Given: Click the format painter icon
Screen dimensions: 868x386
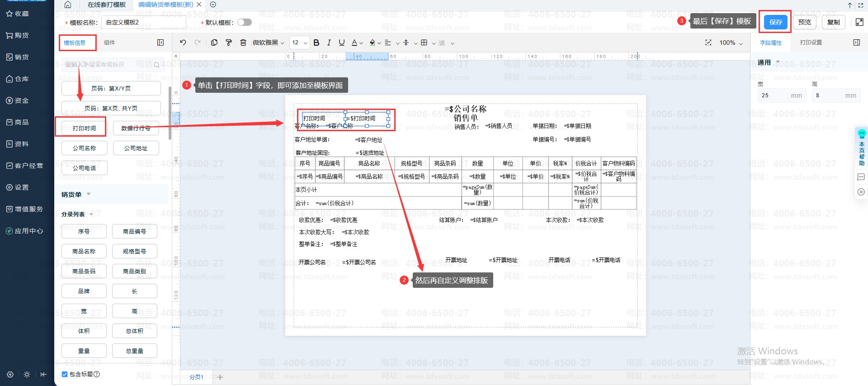Looking at the screenshot, I should (229, 43).
